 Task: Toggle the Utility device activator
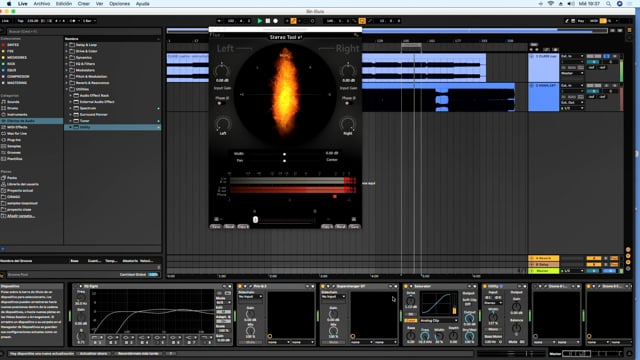coord(485,286)
